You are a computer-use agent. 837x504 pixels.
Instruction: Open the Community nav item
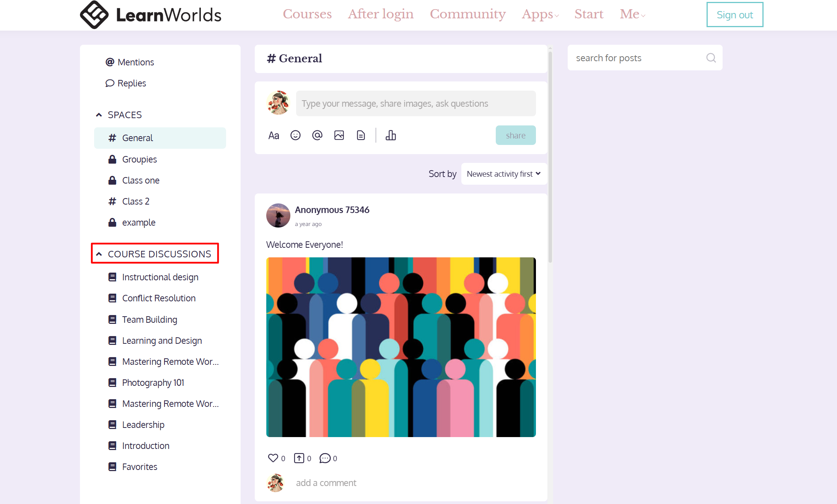(x=467, y=14)
